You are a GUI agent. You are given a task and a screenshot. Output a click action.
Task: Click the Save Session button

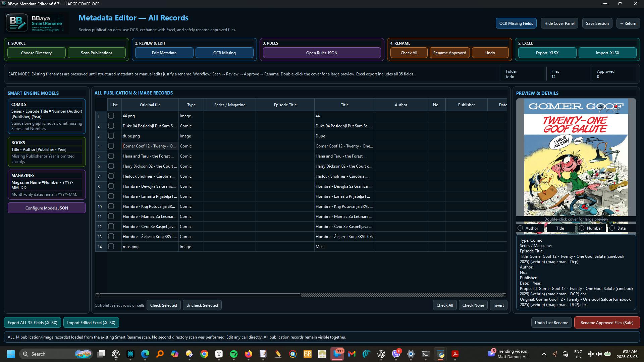[597, 23]
